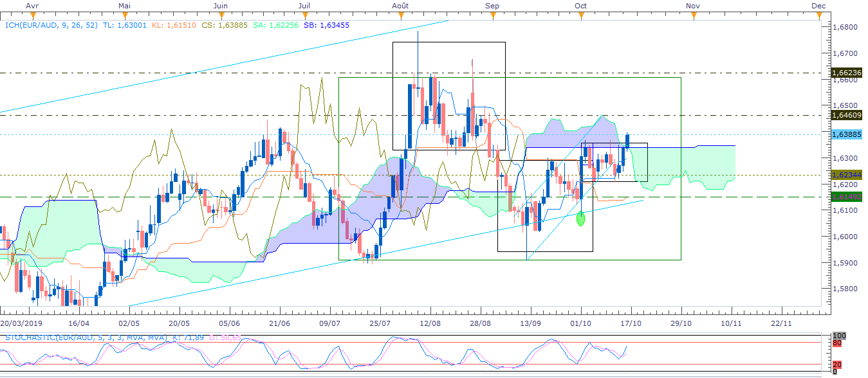Click the 22/11 date axis label
The width and height of the screenshot is (868, 378).
[781, 325]
